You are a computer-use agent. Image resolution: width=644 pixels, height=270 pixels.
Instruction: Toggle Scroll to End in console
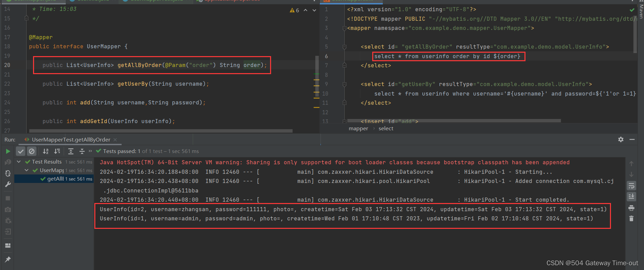pos(631,197)
